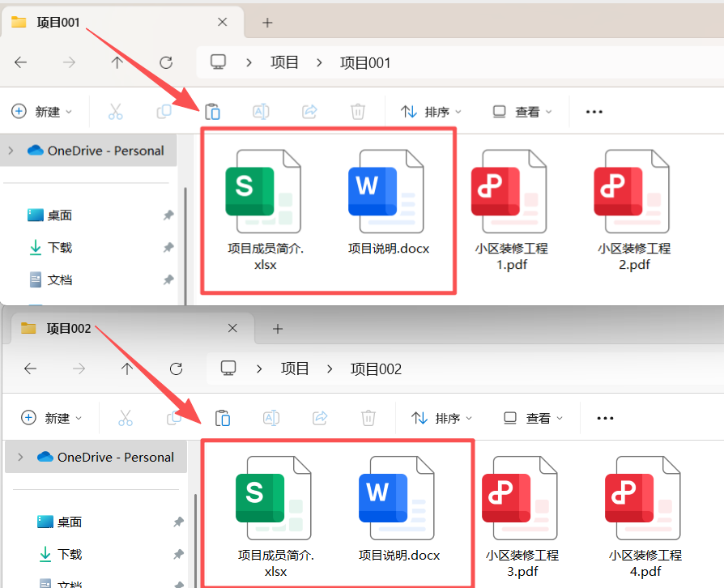Expand the chevron after 项目 in 项目002 address bar
The height and width of the screenshot is (588, 724).
click(x=330, y=369)
